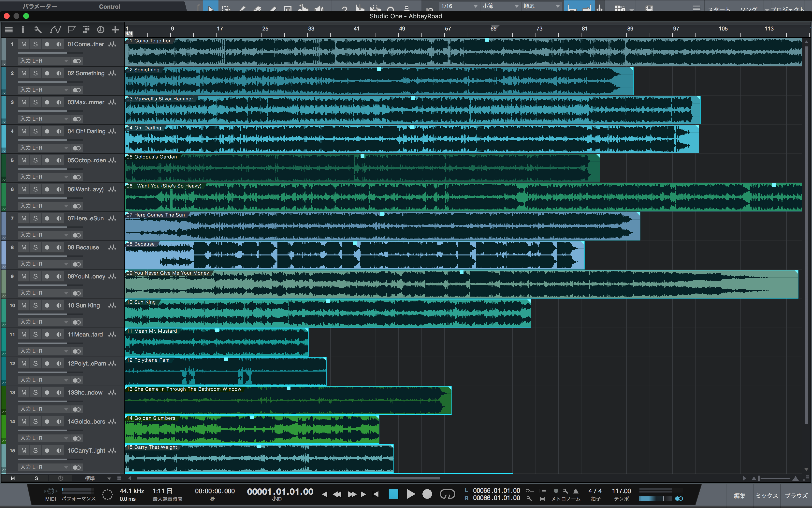Open the inspector "i" icon
Viewport: 812px width, 508px height.
23,30
